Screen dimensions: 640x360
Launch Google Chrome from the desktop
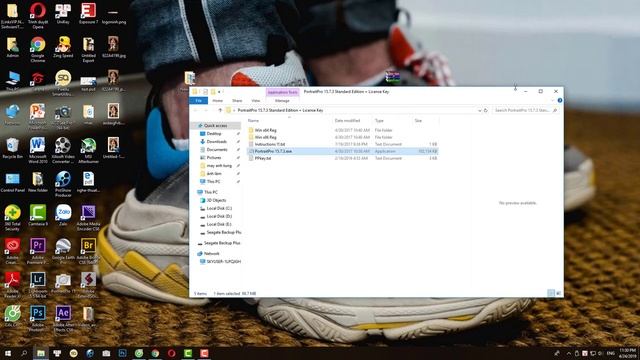point(38,49)
